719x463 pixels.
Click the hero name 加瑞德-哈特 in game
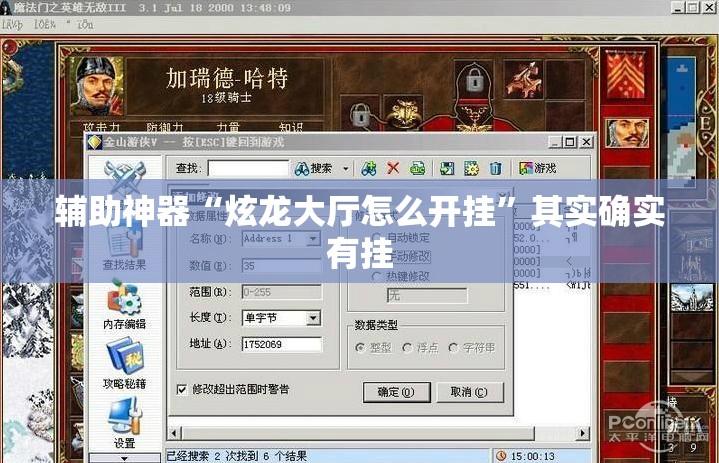[227, 78]
